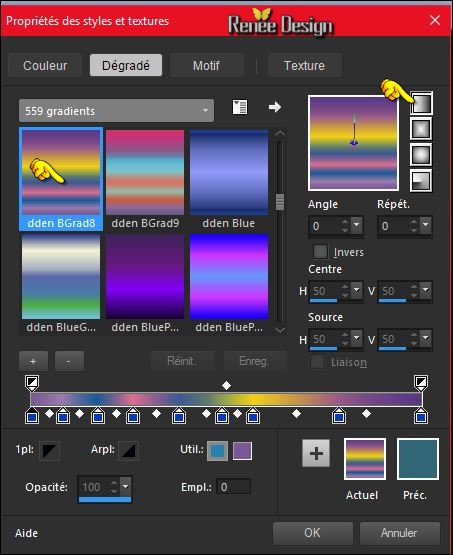The width and height of the screenshot is (453, 555).
Task: Add to palette with plus icon
Action: pos(316,453)
